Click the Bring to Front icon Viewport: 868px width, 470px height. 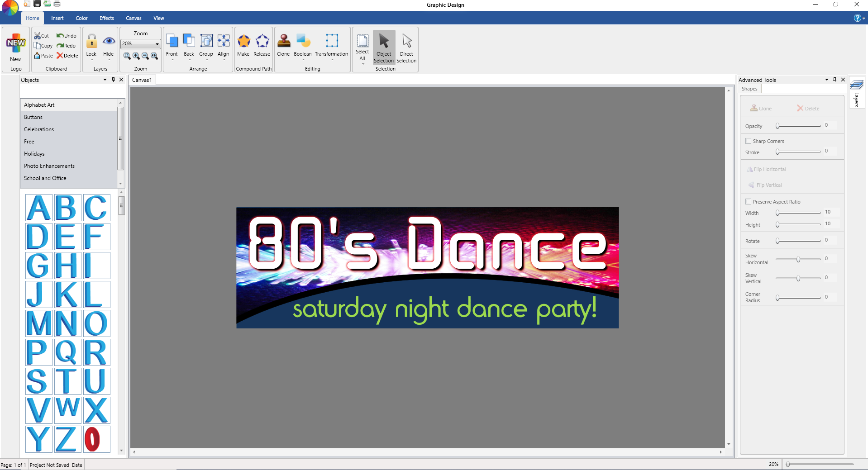point(172,42)
